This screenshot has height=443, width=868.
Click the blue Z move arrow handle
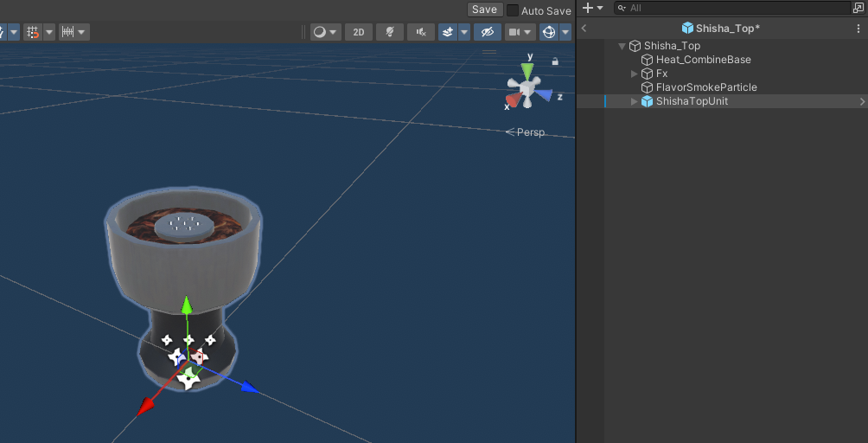250,387
